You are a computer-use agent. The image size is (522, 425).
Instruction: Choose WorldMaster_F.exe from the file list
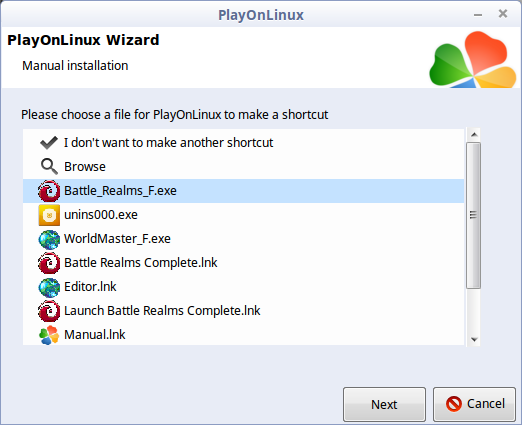click(x=243, y=239)
